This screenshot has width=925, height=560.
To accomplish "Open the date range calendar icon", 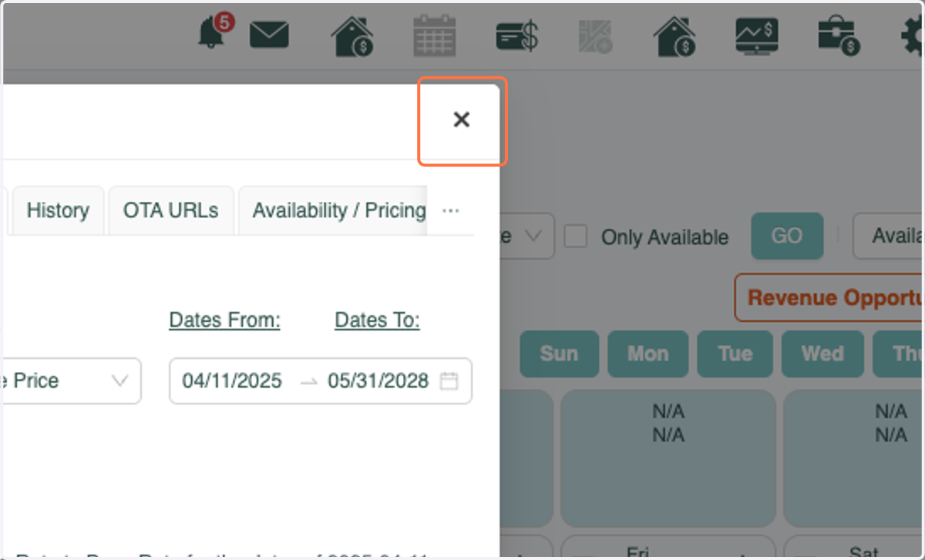I will click(449, 381).
